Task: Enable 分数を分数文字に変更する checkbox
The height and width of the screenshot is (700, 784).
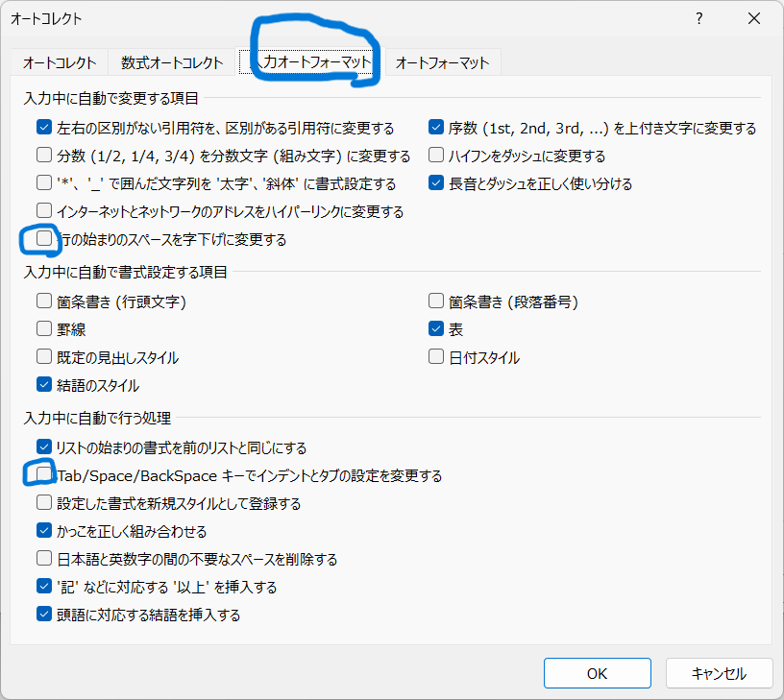Action: click(x=44, y=156)
